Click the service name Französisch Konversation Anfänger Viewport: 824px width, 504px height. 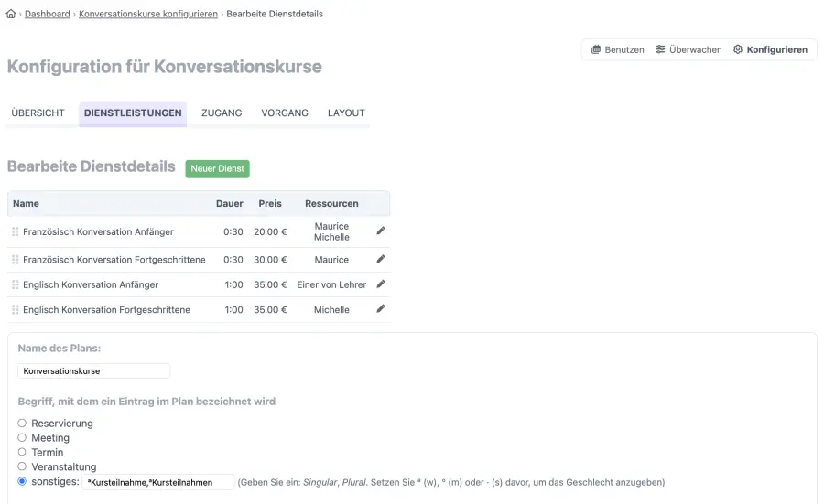98,231
